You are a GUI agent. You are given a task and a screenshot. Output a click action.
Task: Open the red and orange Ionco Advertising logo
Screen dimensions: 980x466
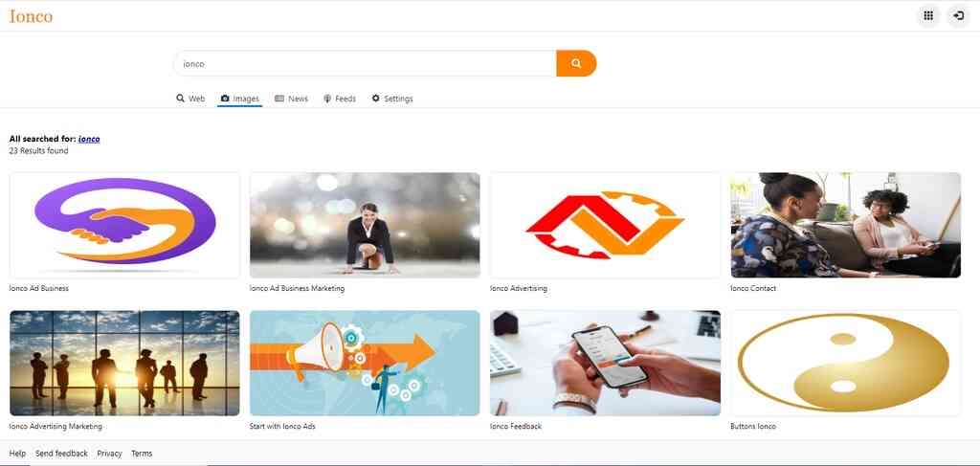(x=605, y=226)
